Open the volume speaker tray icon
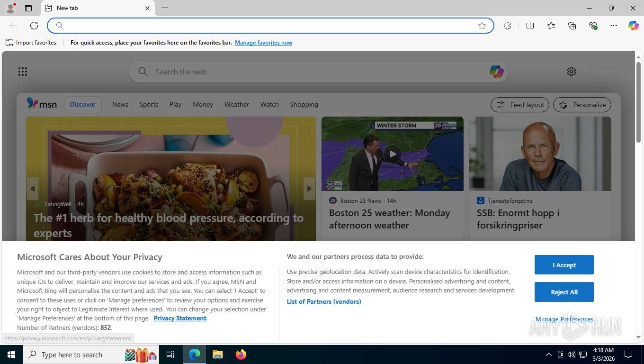This screenshot has height=364, width=644. [571, 355]
